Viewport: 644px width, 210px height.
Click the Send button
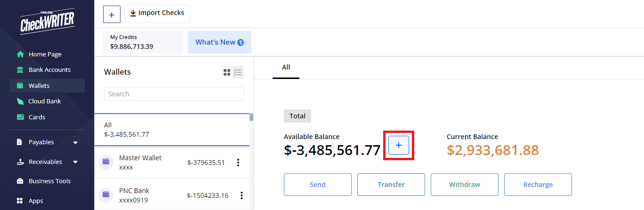(x=318, y=185)
